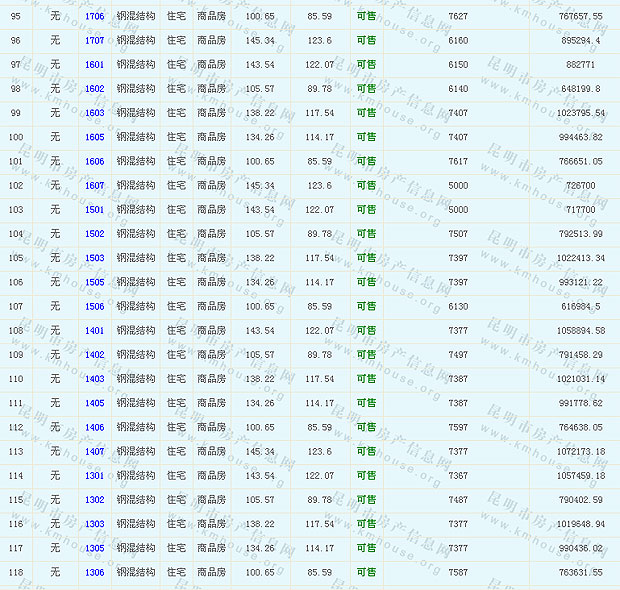This screenshot has height=590, width=620.
Task: View room 1605 via its link
Action: click(x=94, y=137)
